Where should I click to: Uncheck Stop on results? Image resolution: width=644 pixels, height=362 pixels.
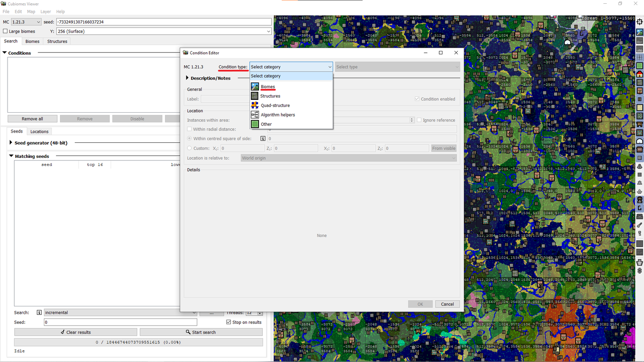pyautogui.click(x=229, y=322)
